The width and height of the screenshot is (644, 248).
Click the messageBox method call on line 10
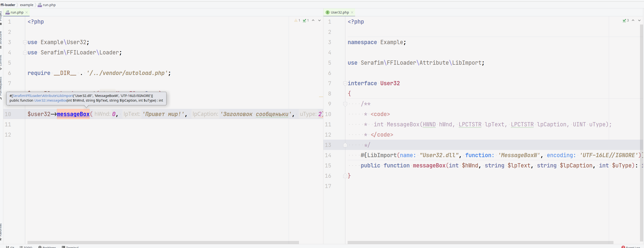pos(73,114)
